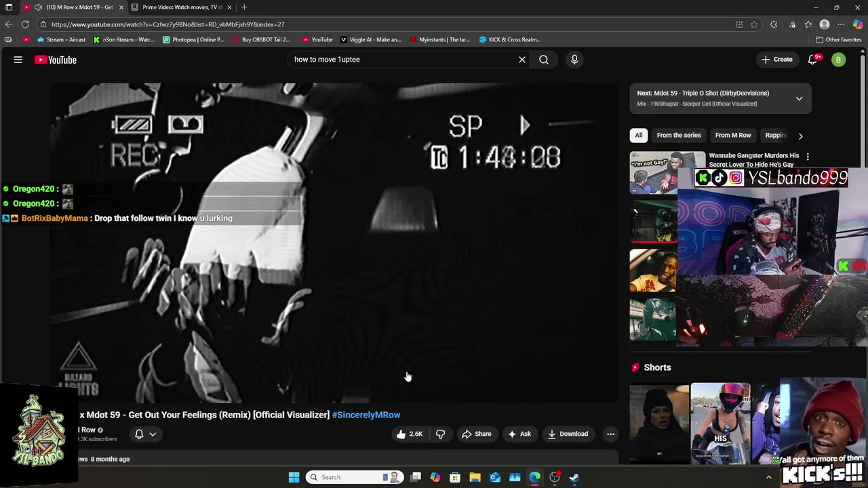Play or pause the main video
The width and height of the screenshot is (868, 488).
[334, 243]
